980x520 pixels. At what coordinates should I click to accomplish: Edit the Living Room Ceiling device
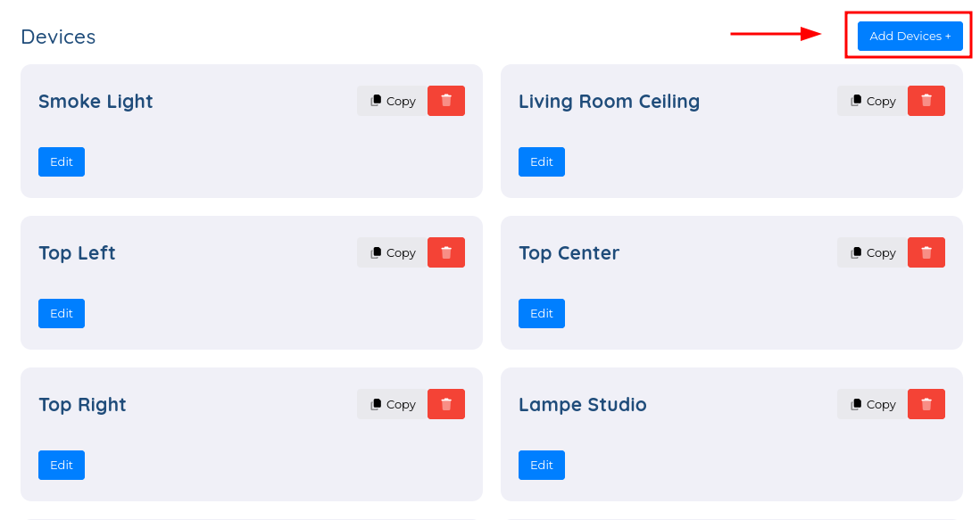point(541,161)
